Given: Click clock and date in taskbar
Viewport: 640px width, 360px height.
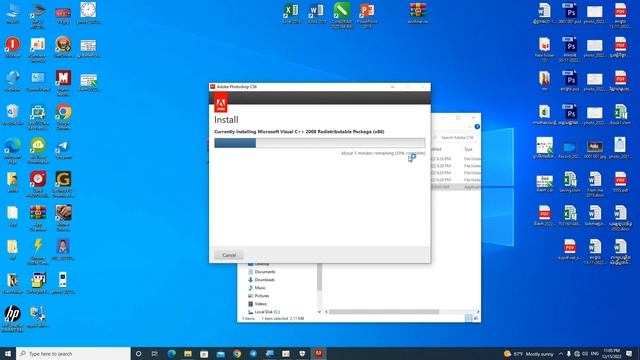Looking at the screenshot, I should [x=611, y=353].
